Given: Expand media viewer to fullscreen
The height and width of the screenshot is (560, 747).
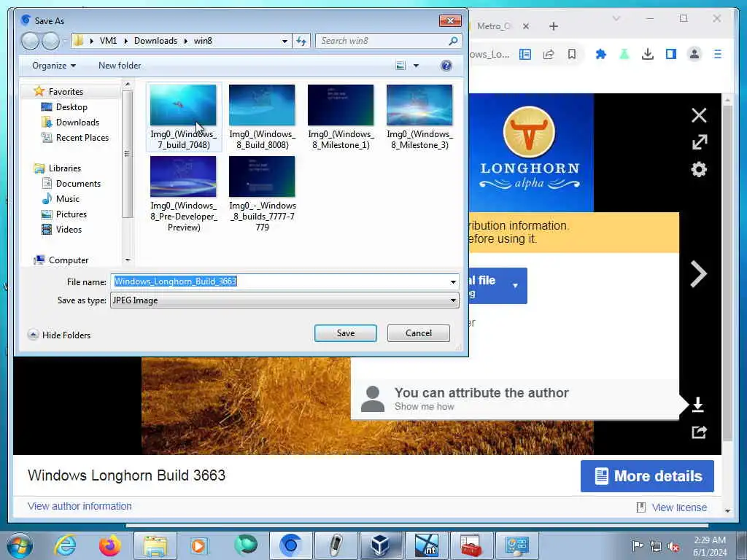Looking at the screenshot, I should (699, 142).
